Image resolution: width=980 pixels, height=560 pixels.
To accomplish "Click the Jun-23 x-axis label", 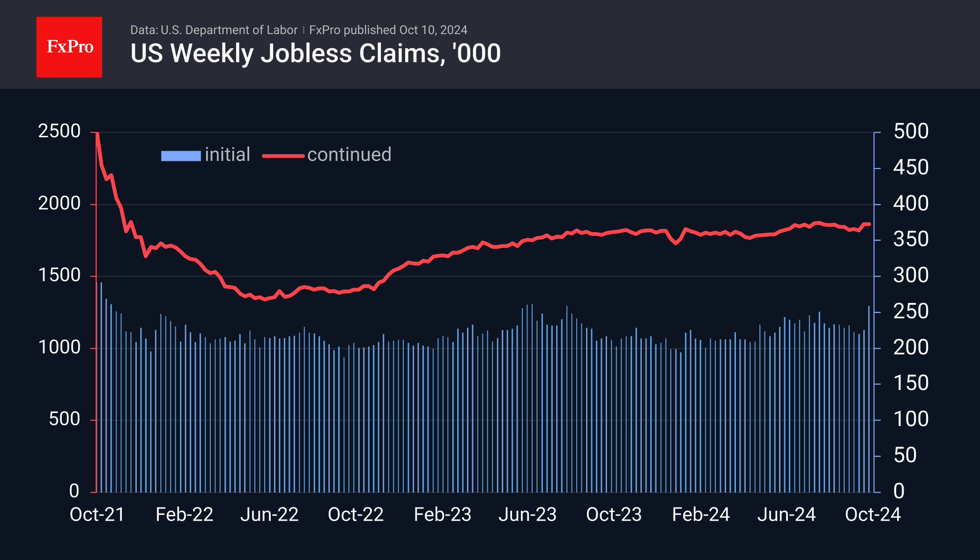I will pos(527,515).
